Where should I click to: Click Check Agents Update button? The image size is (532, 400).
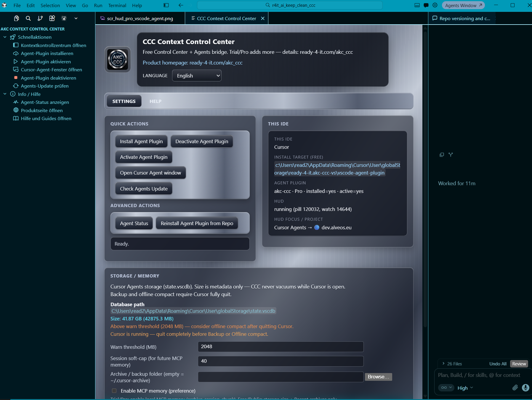(144, 189)
